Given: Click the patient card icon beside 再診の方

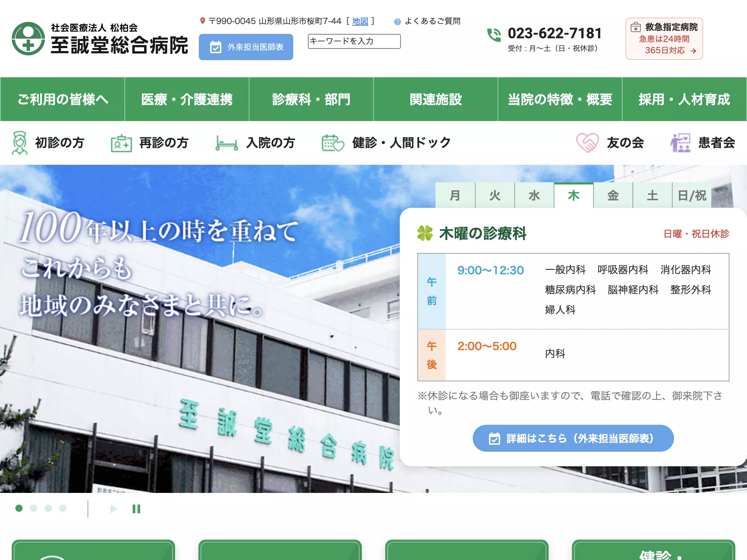Looking at the screenshot, I should coord(121,143).
